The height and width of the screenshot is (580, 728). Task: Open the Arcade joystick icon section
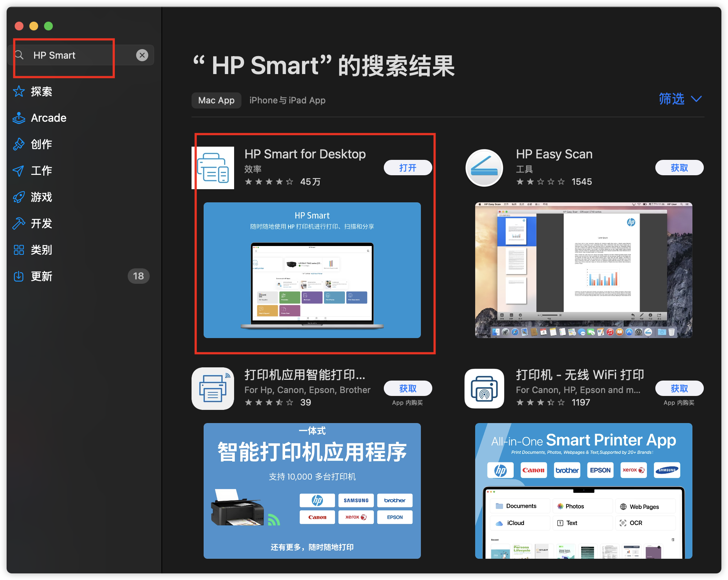(x=19, y=118)
